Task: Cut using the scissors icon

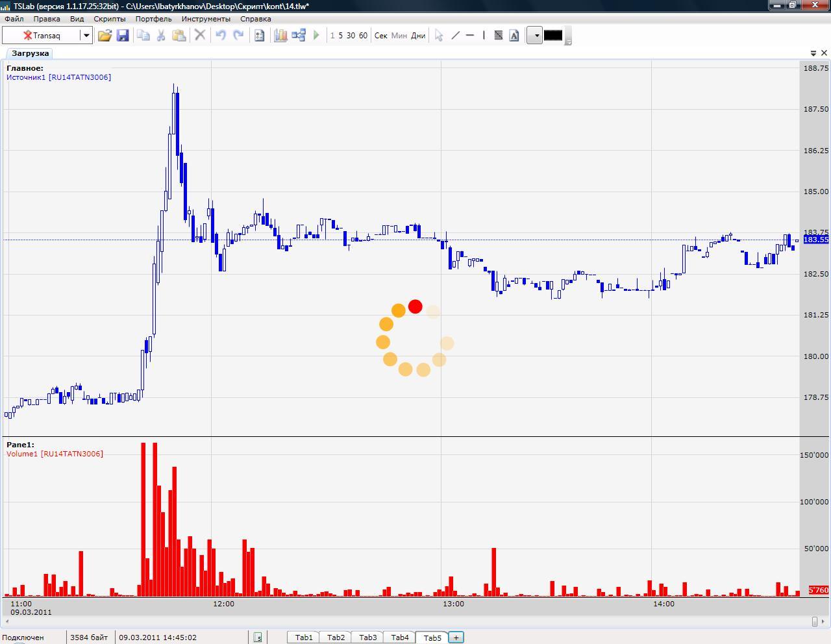Action: click(x=161, y=36)
